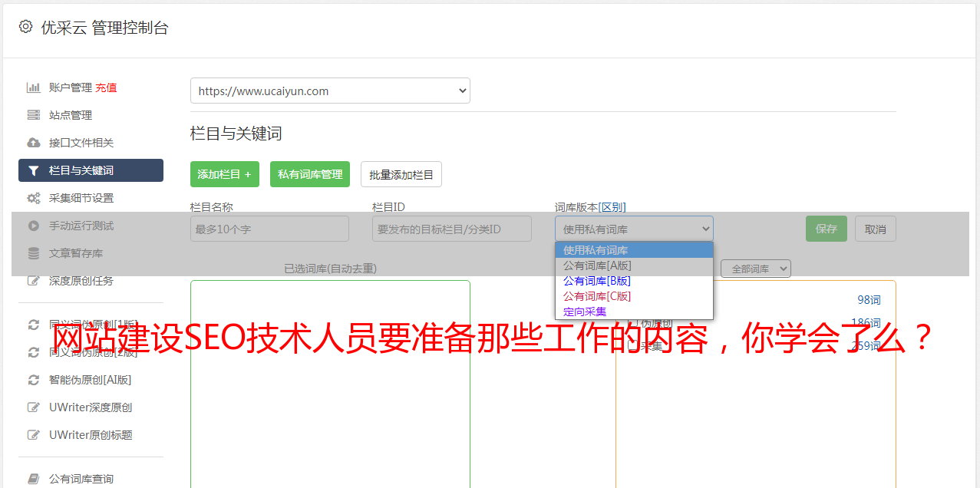The height and width of the screenshot is (488, 980).
Task: Focus the 栏目ID input field
Action: click(452, 229)
